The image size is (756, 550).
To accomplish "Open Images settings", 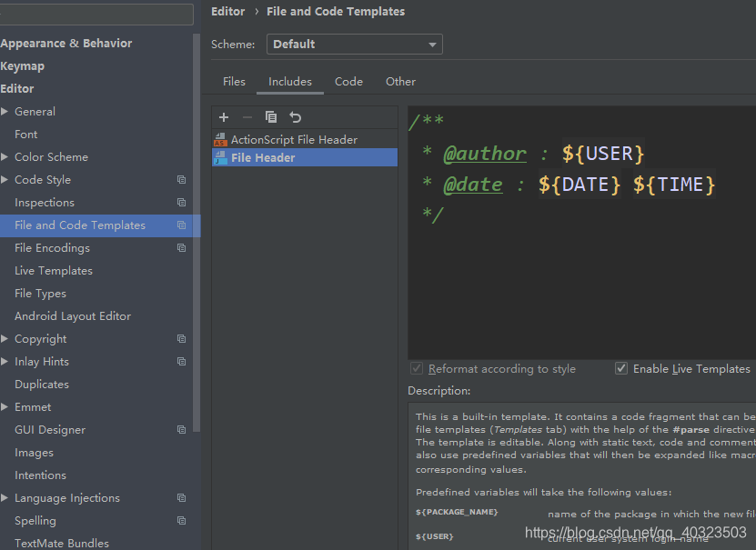I will [x=34, y=452].
